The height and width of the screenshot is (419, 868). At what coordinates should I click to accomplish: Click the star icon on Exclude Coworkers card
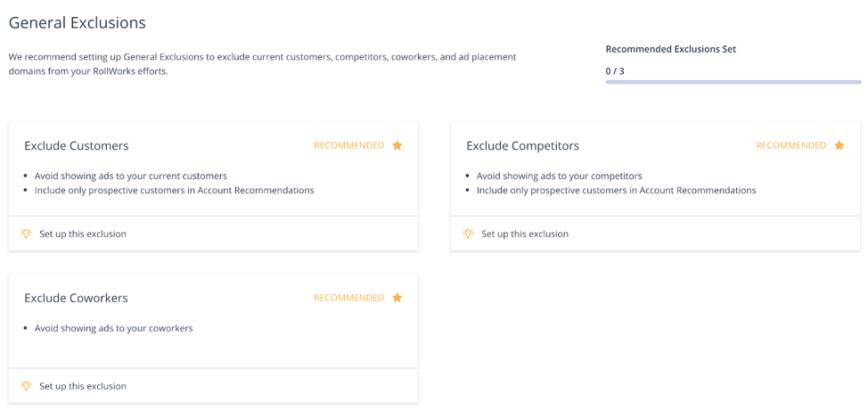397,298
